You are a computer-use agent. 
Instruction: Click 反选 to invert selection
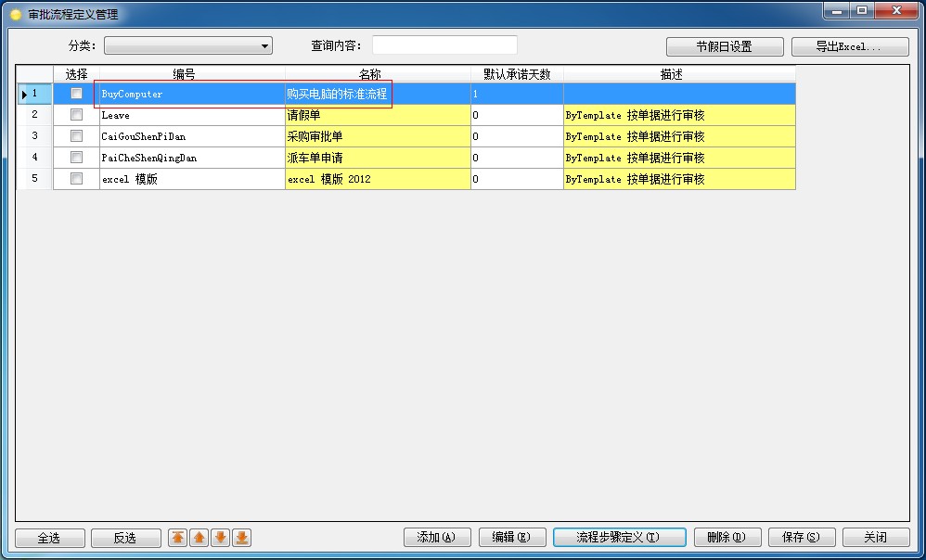pos(126,538)
